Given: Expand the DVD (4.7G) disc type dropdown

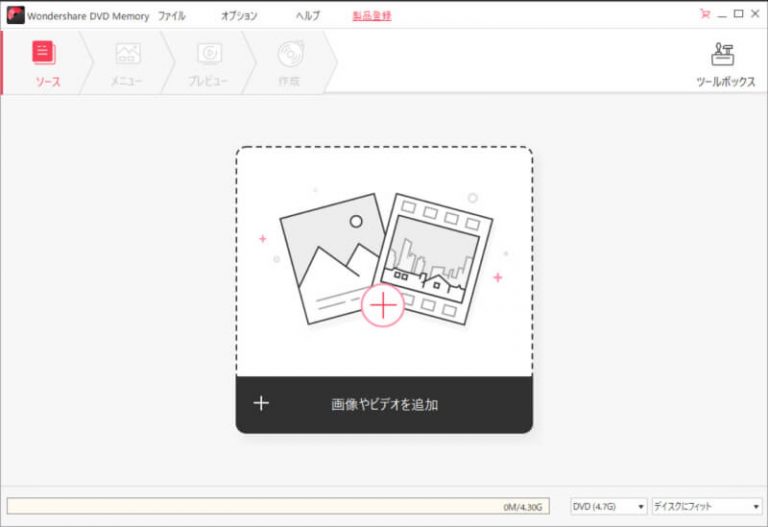Looking at the screenshot, I should click(x=608, y=507).
